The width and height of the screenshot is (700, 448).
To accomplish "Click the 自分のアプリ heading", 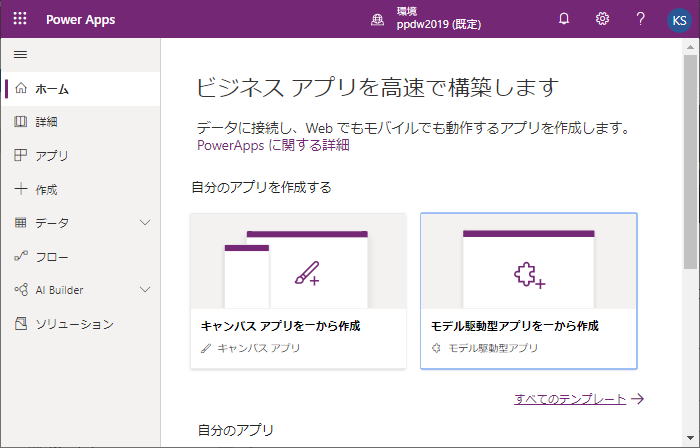I will pos(236,430).
